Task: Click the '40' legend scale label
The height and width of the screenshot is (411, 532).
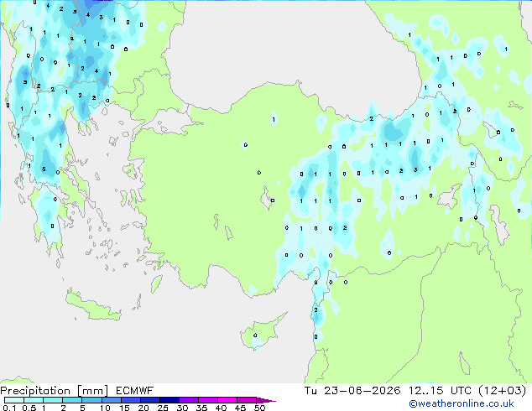Action: (x=221, y=408)
